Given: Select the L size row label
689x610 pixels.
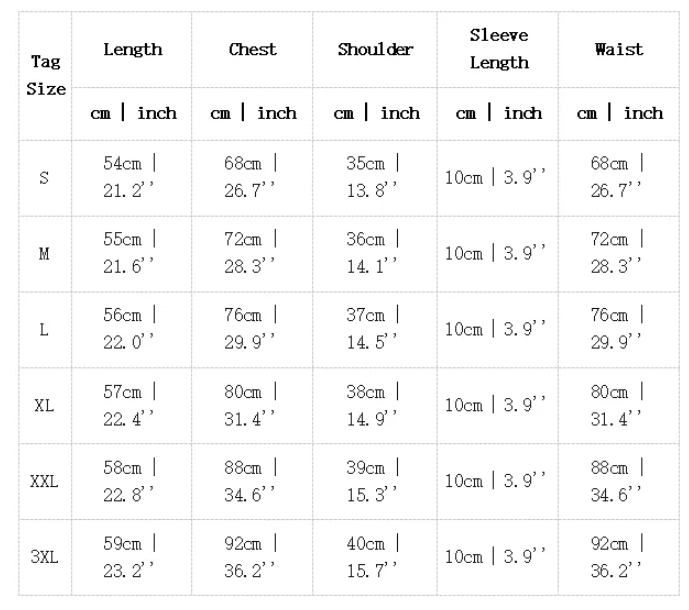Looking at the screenshot, I should (x=45, y=330).
